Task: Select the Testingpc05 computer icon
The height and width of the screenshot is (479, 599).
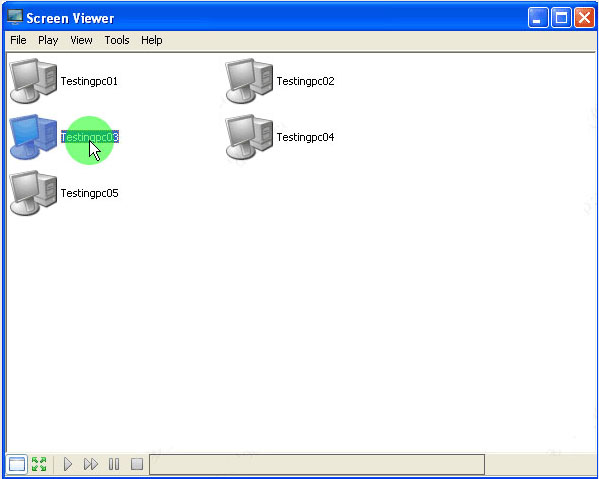Action: [x=33, y=193]
